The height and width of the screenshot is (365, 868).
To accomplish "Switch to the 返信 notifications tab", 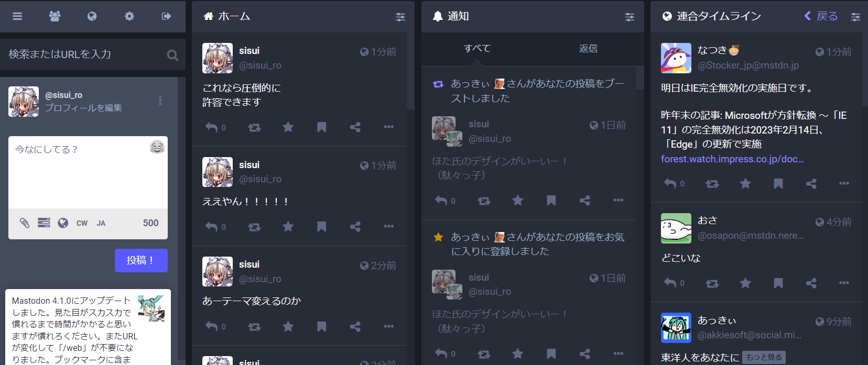I will pyautogui.click(x=588, y=49).
